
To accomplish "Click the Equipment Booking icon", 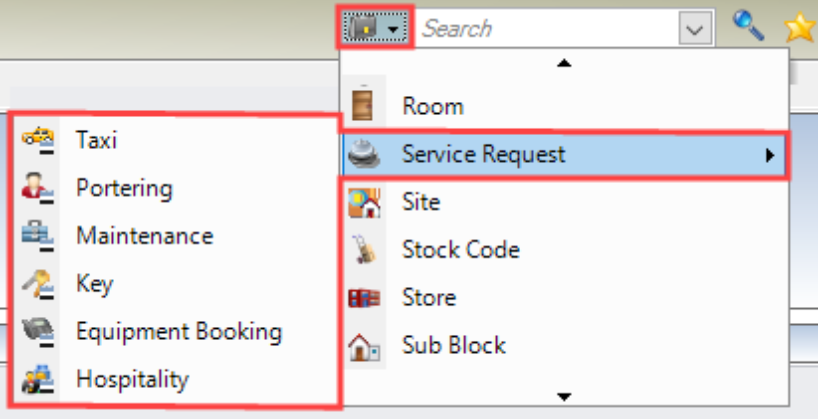I will tap(38, 332).
